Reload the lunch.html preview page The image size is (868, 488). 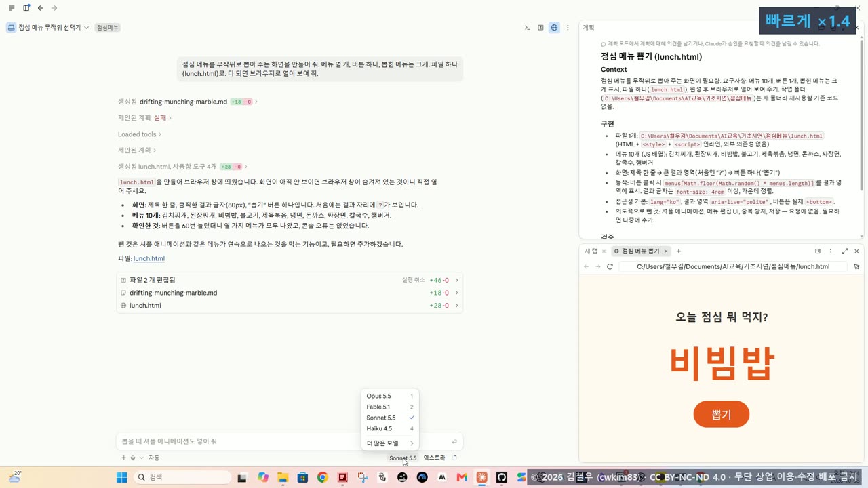[x=610, y=266]
